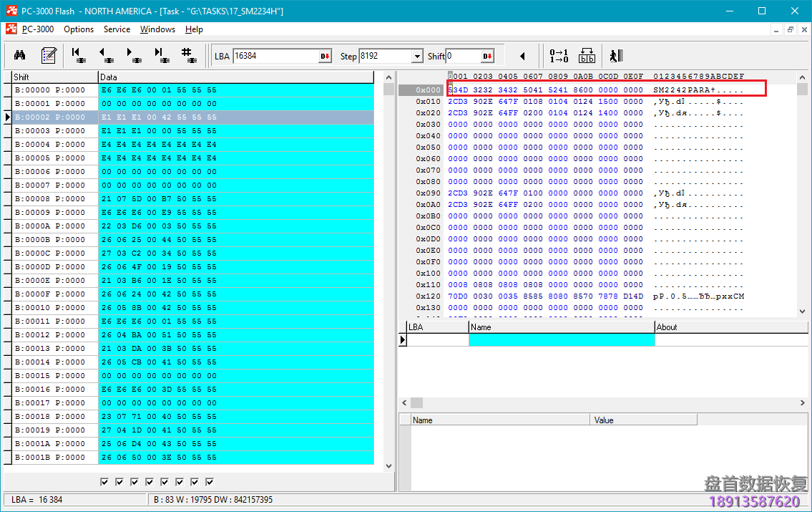Click the binoculars search icon
This screenshot has width=812, height=512.
pyautogui.click(x=20, y=56)
